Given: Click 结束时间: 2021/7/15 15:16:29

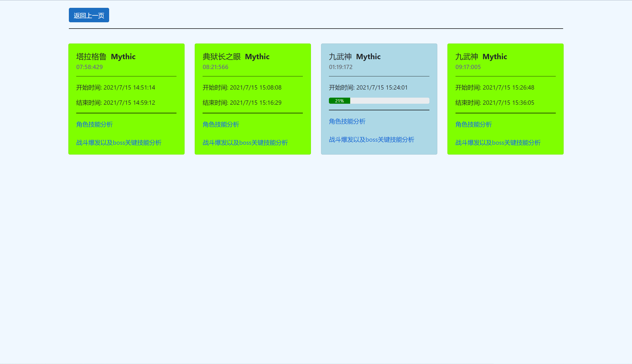Looking at the screenshot, I should [242, 103].
